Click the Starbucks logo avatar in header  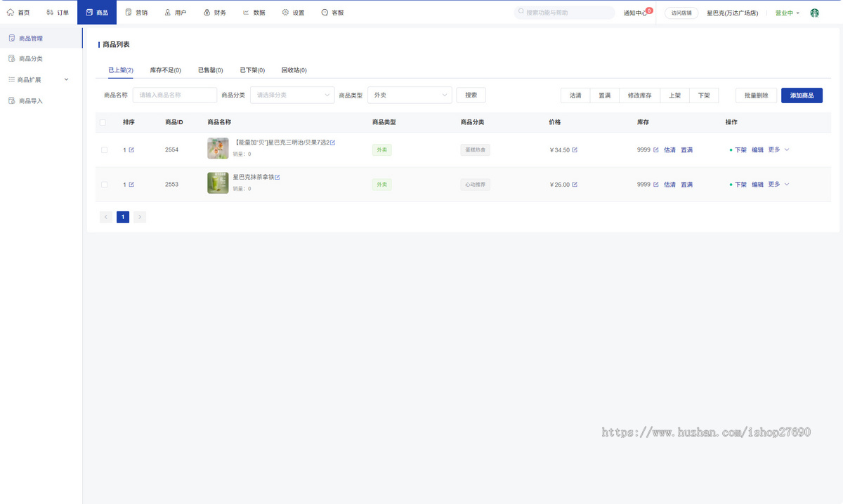click(x=815, y=13)
